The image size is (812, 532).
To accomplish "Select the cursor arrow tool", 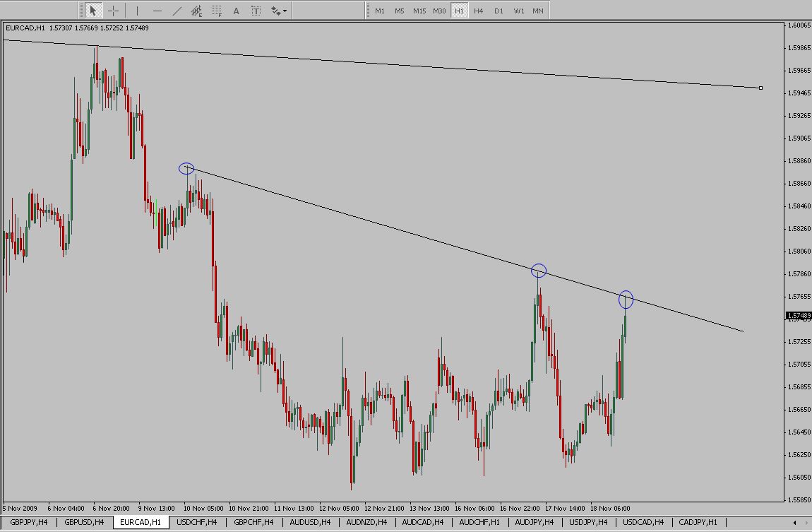I will [92, 11].
